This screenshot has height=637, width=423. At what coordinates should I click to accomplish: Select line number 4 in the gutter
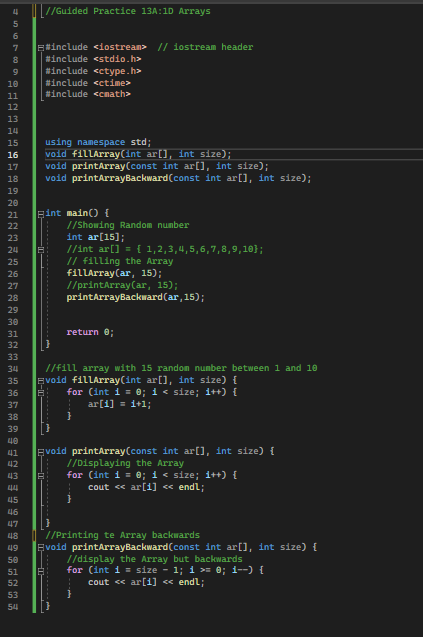(15, 12)
